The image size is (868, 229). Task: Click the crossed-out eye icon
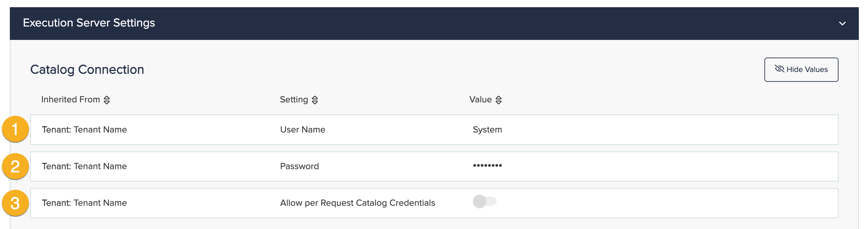[779, 69]
